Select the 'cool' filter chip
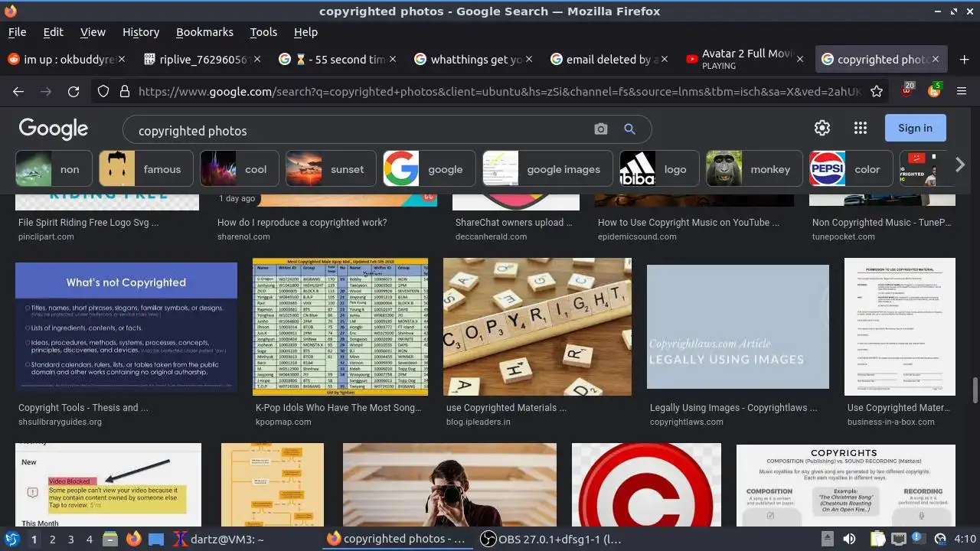The height and width of the screenshot is (551, 980). (239, 169)
